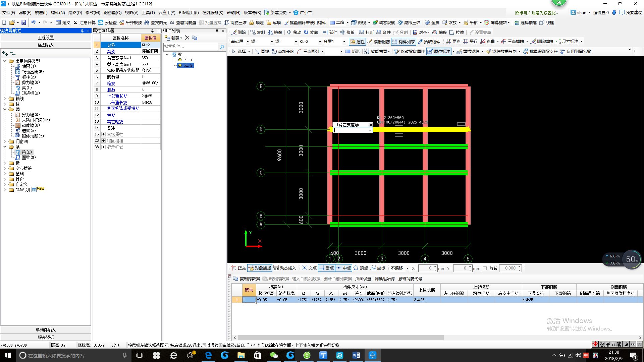Click the Undo arrow icon
Viewport: 644px width, 362px height.
click(33, 22)
